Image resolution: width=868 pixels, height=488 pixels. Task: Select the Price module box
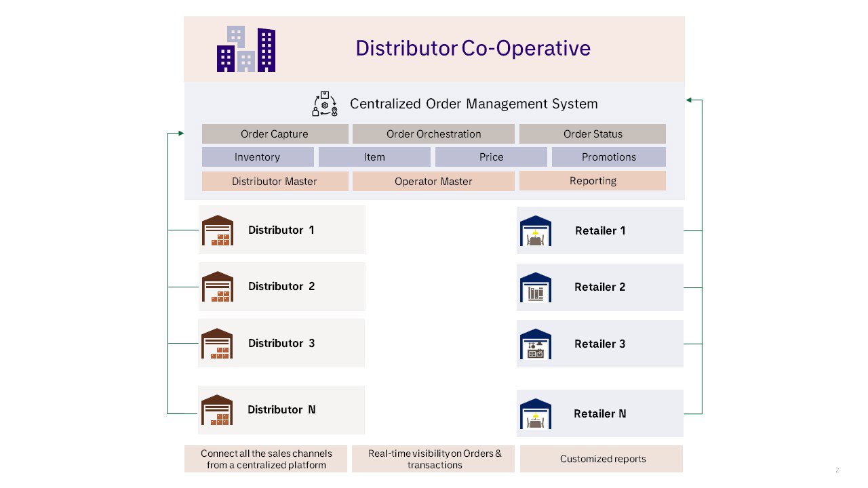point(491,157)
